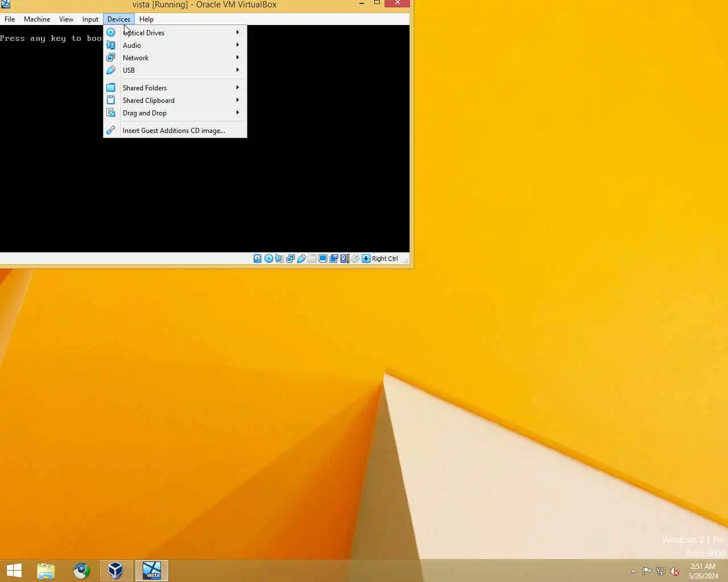Open the Action Center flag icon
The height and width of the screenshot is (582, 728).
pyautogui.click(x=647, y=571)
